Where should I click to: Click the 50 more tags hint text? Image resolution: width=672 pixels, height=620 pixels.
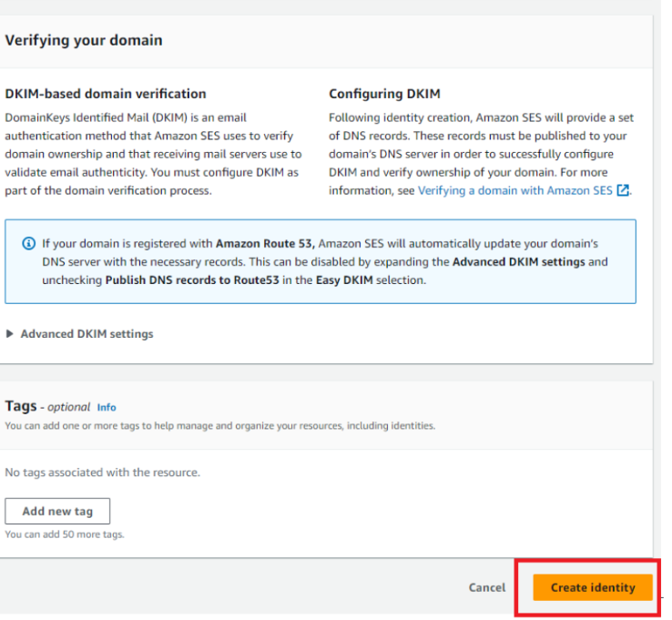(65, 534)
